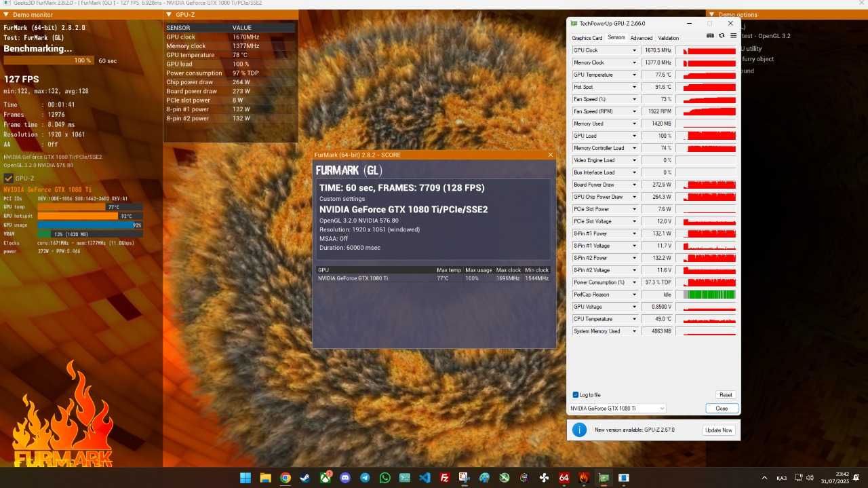
Task: Close the FurMark score dialog
Action: (551, 155)
